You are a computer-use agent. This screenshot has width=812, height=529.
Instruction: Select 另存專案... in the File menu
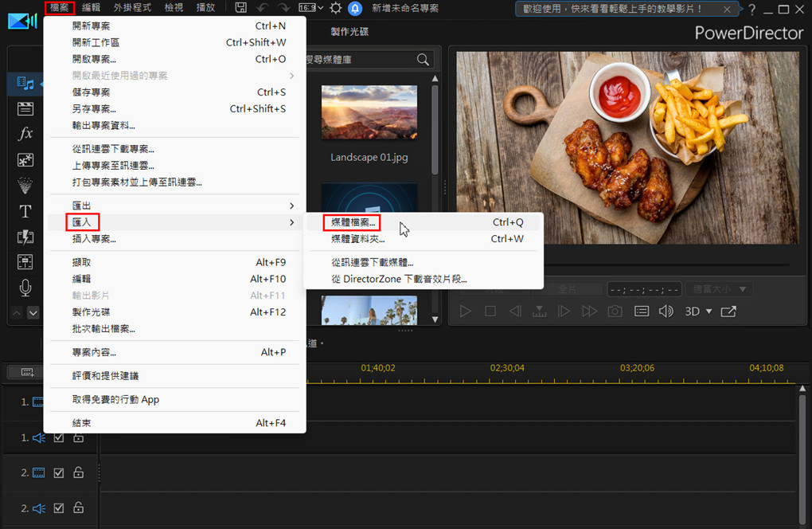pyautogui.click(x=93, y=109)
